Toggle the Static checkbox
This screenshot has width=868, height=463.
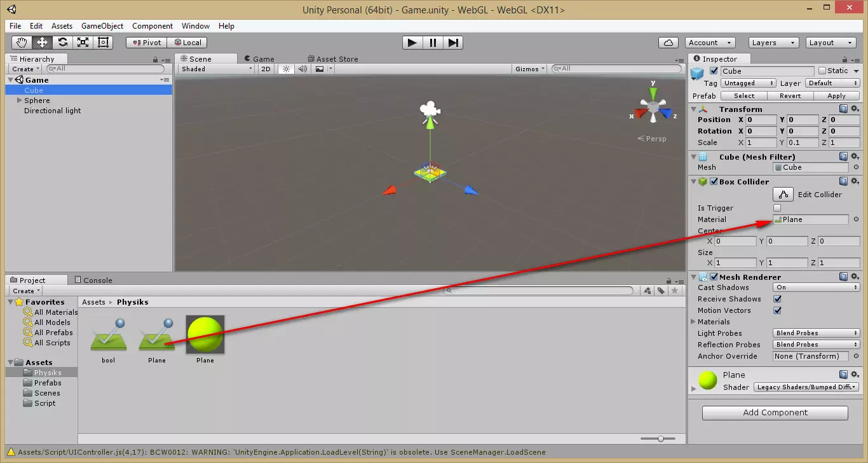[822, 71]
